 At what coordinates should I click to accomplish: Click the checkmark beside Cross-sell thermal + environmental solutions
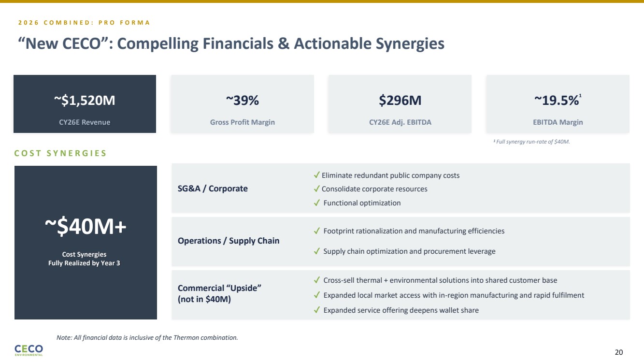pos(316,280)
